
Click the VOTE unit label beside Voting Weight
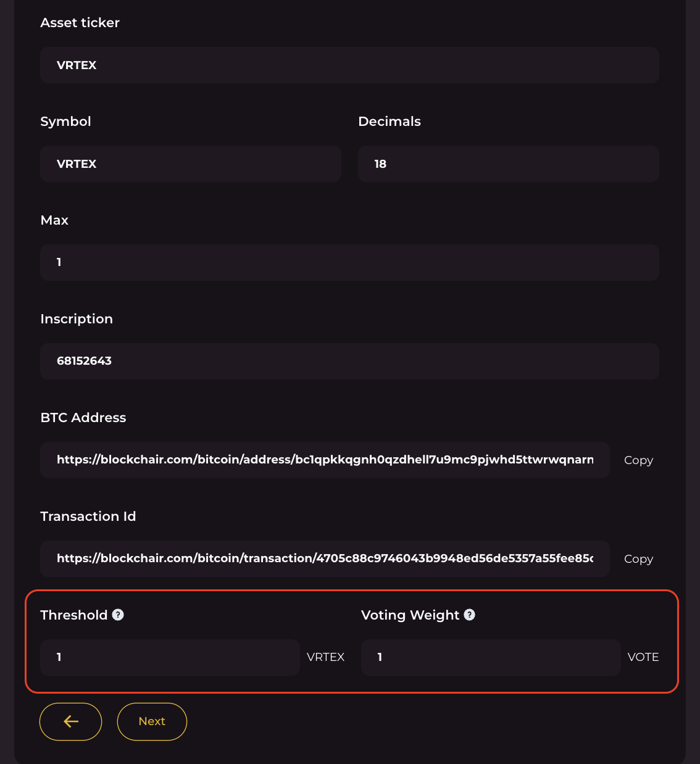643,657
